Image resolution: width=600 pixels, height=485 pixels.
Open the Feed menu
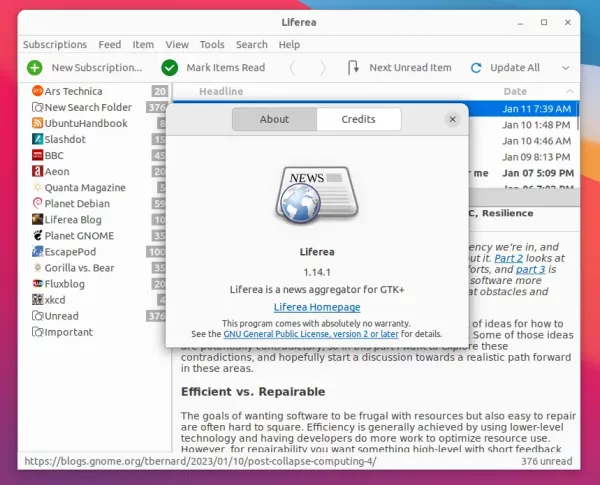[110, 45]
